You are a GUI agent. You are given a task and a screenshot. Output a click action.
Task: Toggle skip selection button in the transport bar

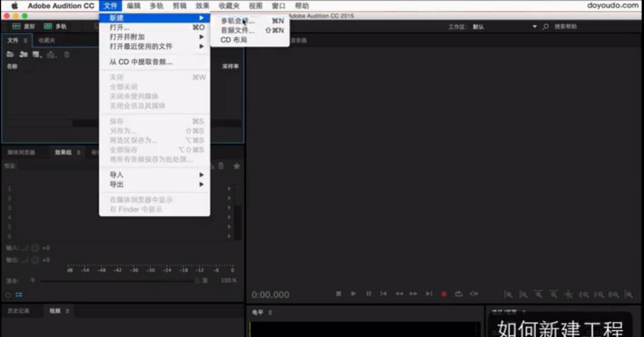tap(474, 293)
